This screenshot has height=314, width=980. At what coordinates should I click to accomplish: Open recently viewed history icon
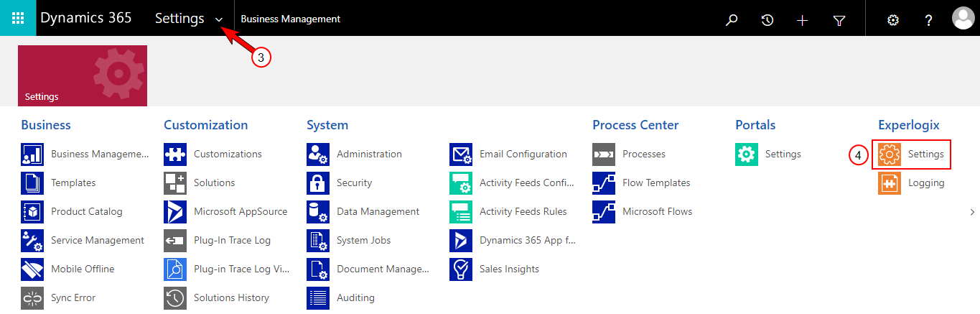click(767, 20)
